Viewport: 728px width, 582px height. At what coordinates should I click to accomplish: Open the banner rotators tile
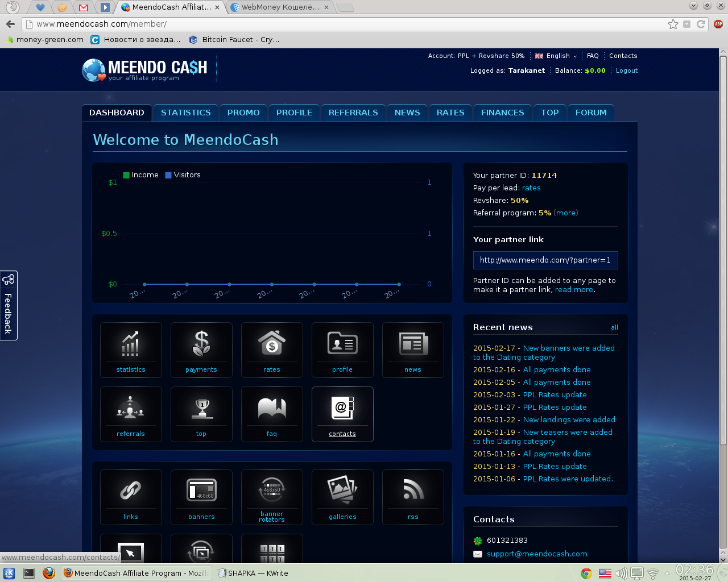pos(272,497)
